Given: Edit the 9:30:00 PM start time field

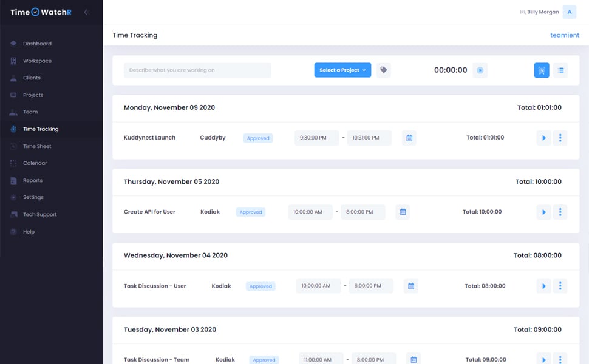Looking at the screenshot, I should (316, 138).
